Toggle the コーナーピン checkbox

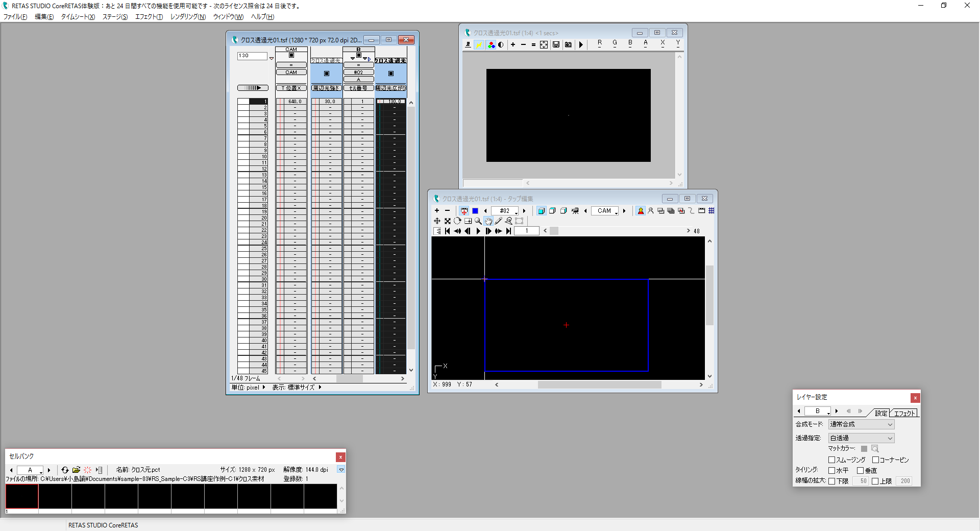point(875,460)
